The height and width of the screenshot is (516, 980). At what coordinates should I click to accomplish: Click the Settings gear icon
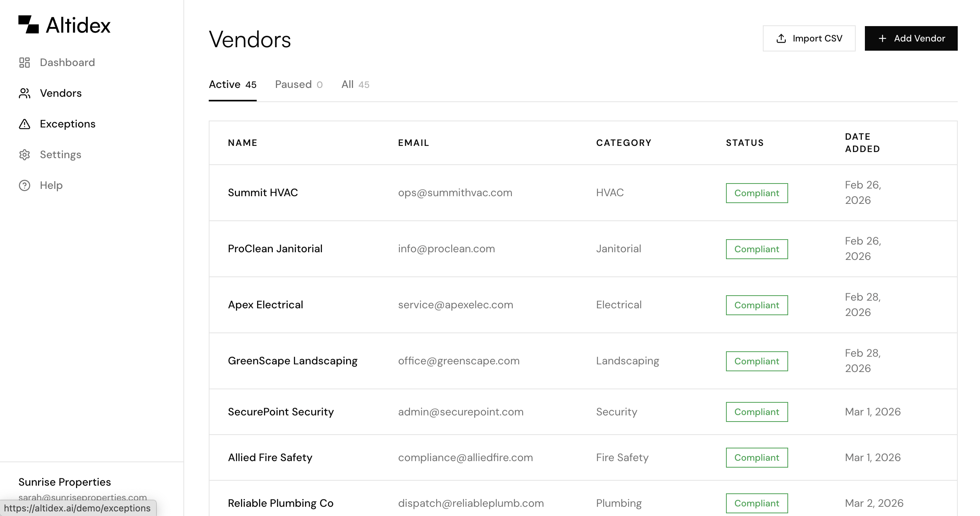coord(25,155)
